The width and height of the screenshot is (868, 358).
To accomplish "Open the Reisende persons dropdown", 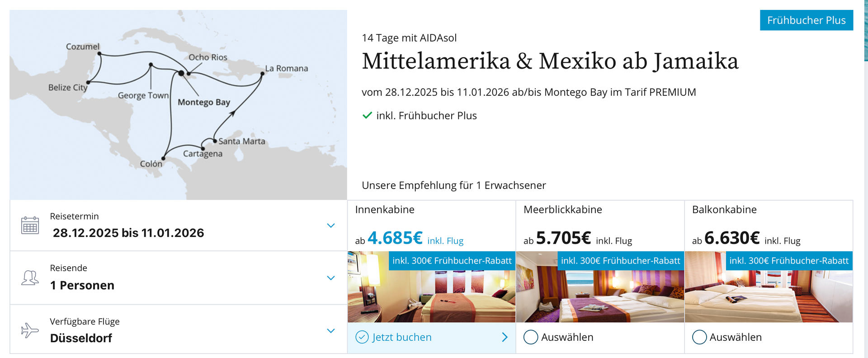I will coord(331,278).
